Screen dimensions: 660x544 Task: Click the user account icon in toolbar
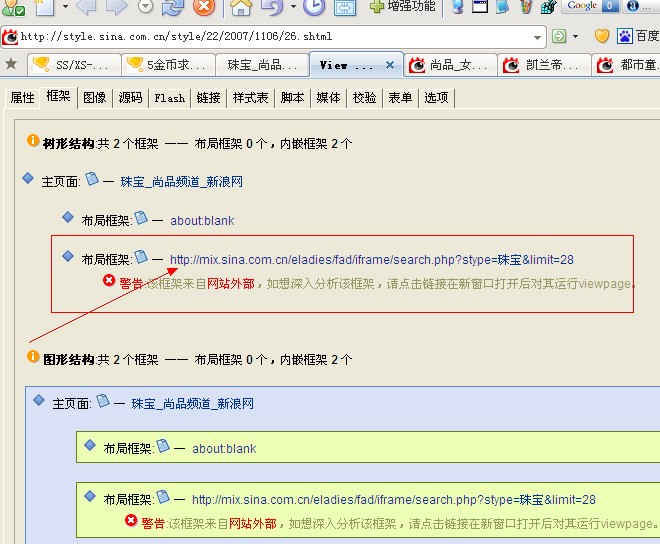click(13, 6)
